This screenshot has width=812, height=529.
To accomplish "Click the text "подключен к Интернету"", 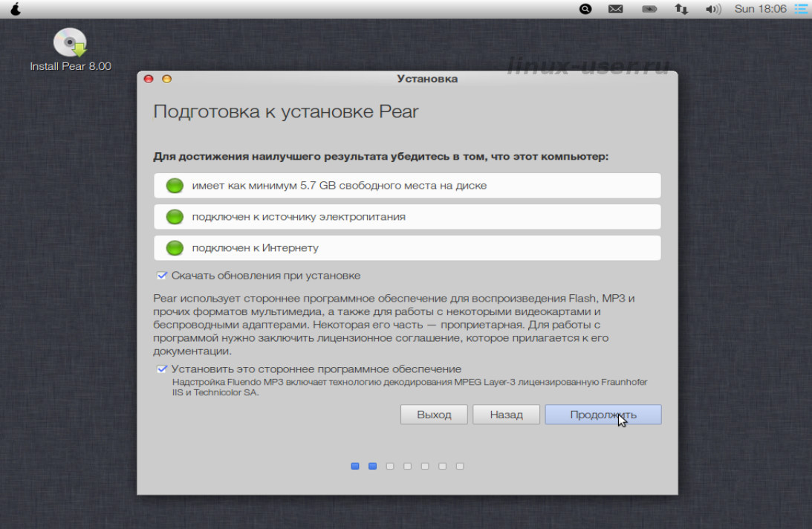I will click(x=256, y=247).
